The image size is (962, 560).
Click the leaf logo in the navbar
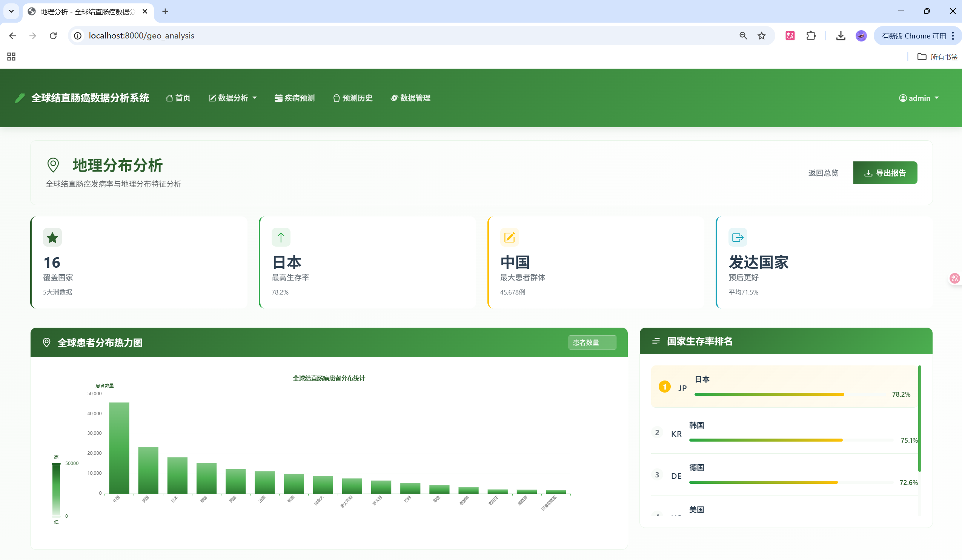click(x=20, y=98)
